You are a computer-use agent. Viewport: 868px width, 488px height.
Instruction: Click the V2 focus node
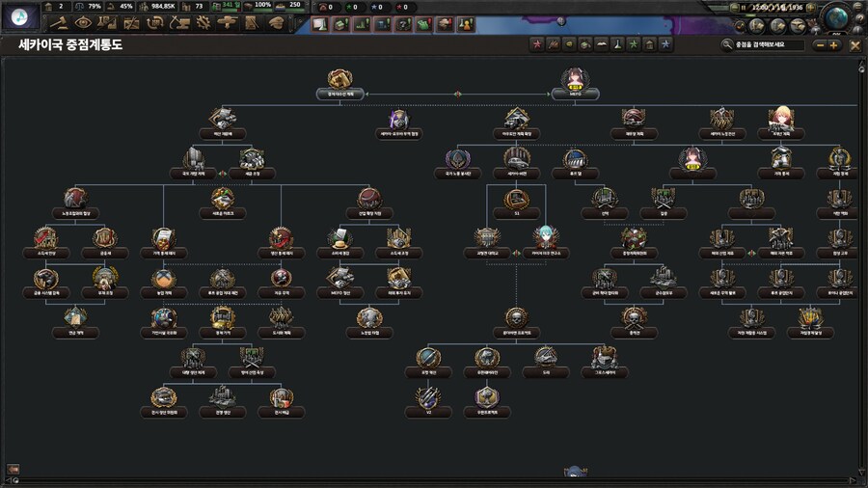[427, 396]
